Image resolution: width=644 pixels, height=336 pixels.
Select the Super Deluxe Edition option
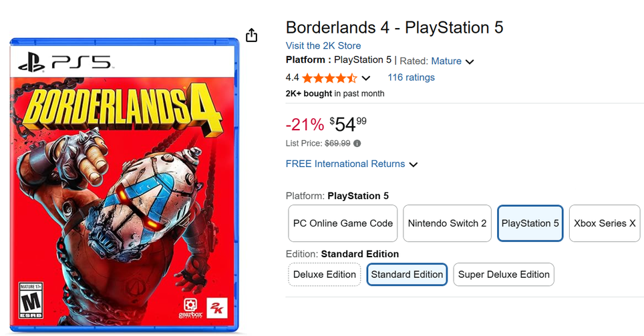click(x=504, y=275)
